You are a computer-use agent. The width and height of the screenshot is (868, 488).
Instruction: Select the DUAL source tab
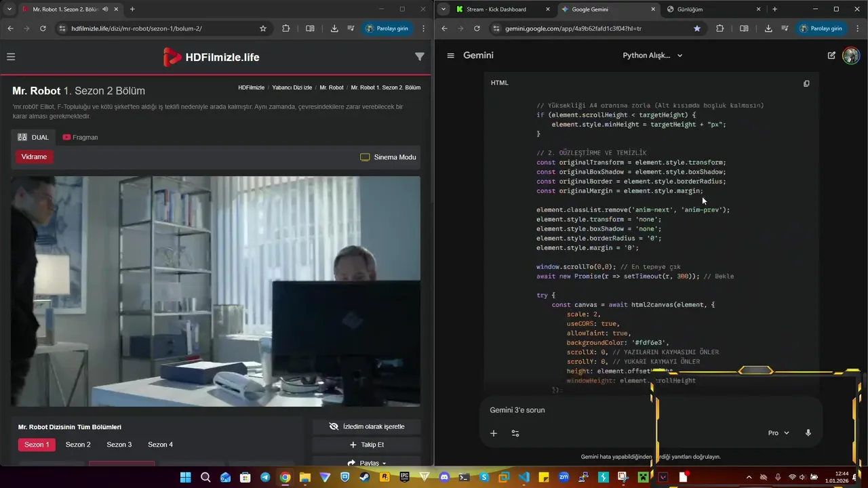33,137
